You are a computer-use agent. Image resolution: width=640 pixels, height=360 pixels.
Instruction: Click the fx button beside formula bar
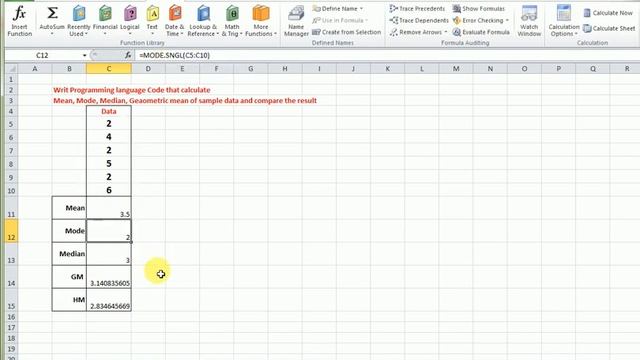[128, 55]
